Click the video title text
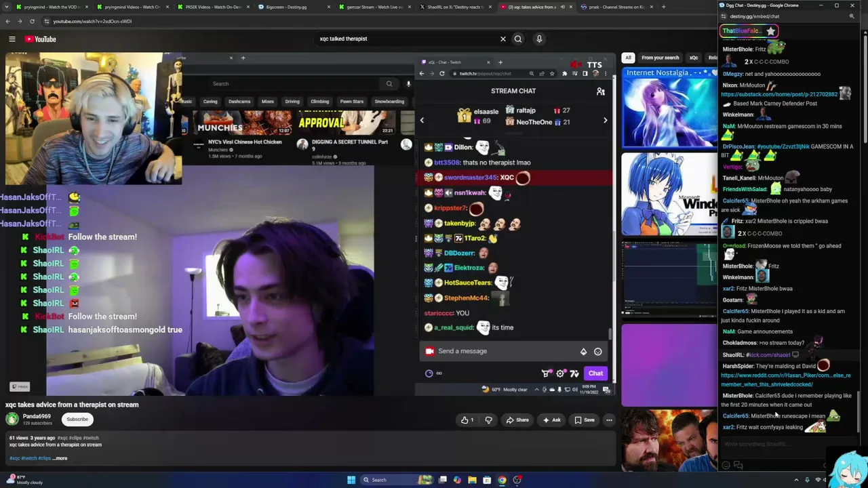 click(72, 405)
